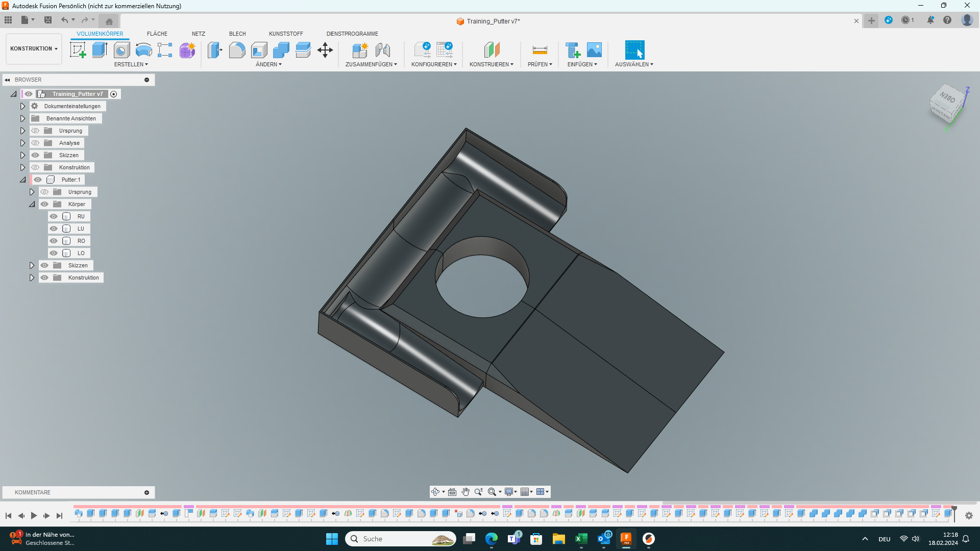The image size is (980, 551).
Task: Activate the Pan hand tool
Action: [465, 491]
